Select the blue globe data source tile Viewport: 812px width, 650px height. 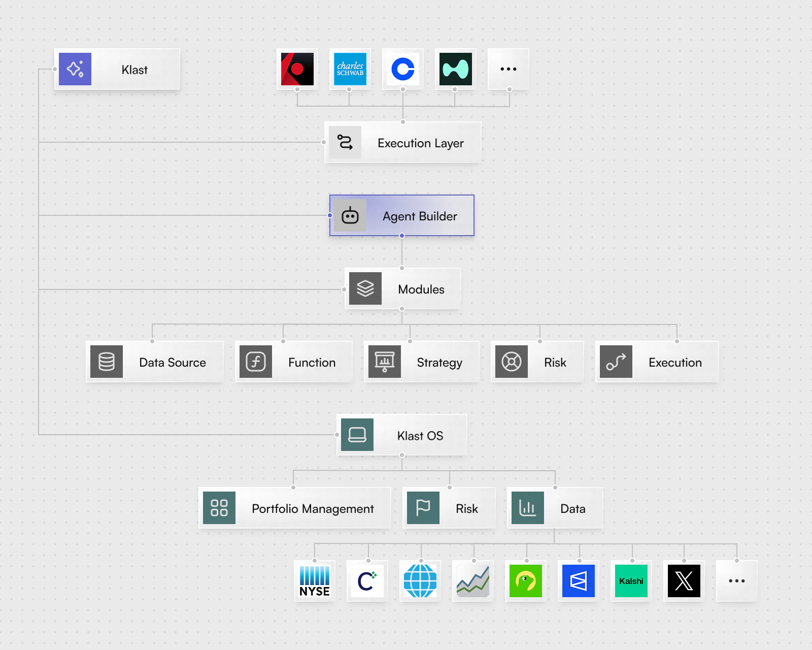420,581
